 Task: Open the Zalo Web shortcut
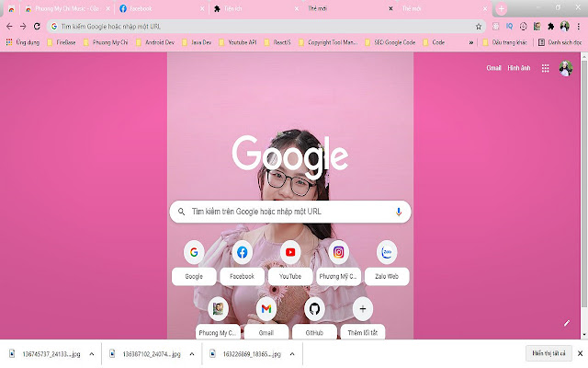tap(387, 252)
